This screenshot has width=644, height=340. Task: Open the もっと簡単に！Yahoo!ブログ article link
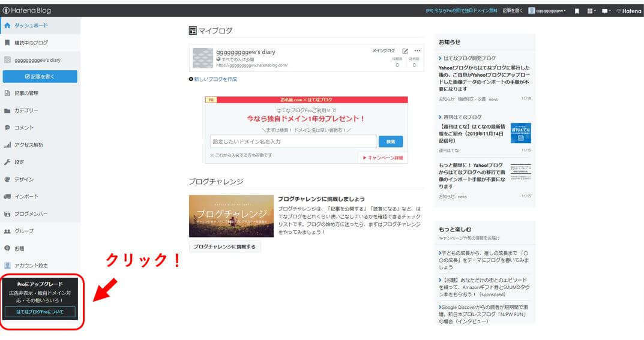pyautogui.click(x=472, y=176)
